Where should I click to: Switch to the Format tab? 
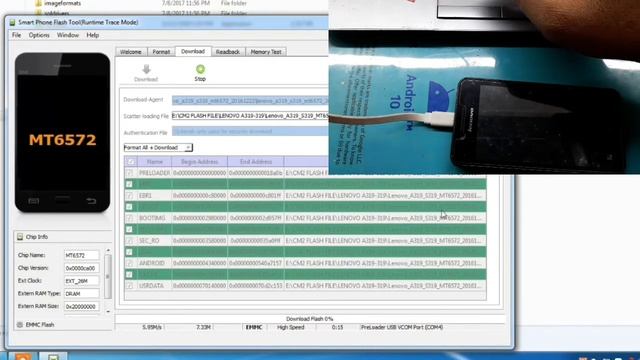pos(161,52)
